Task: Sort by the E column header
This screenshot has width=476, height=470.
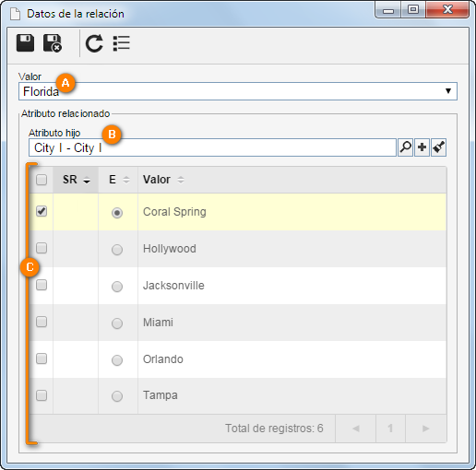Action: click(118, 180)
